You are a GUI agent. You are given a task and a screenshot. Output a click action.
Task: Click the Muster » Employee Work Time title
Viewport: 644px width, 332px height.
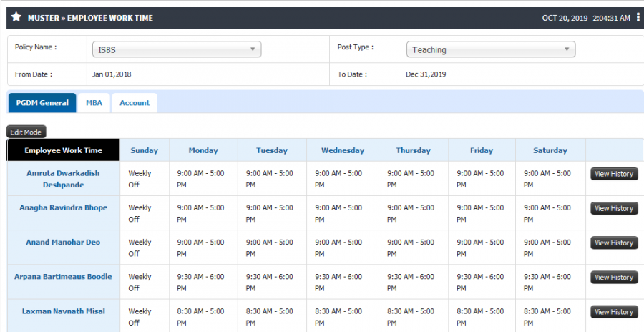click(90, 18)
